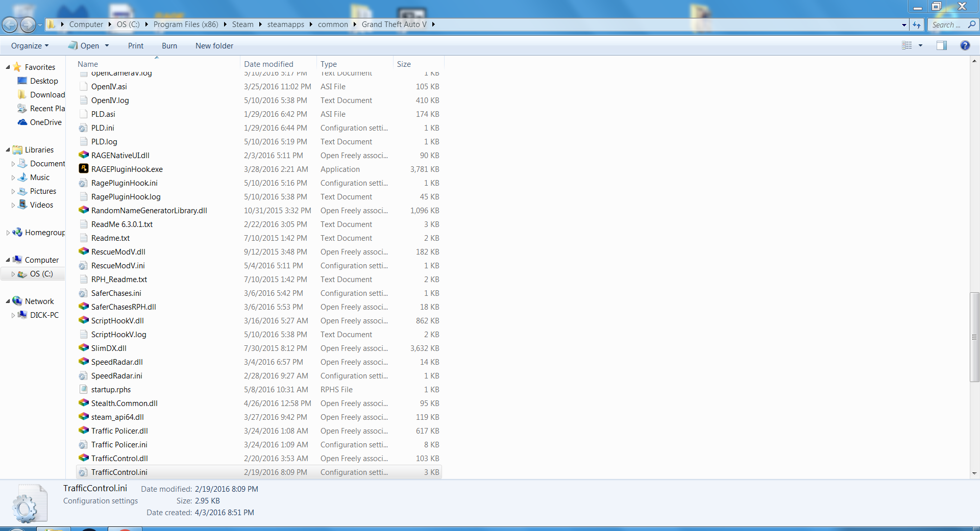Click the search magnifier icon
The width and height of the screenshot is (980, 531).
971,24
